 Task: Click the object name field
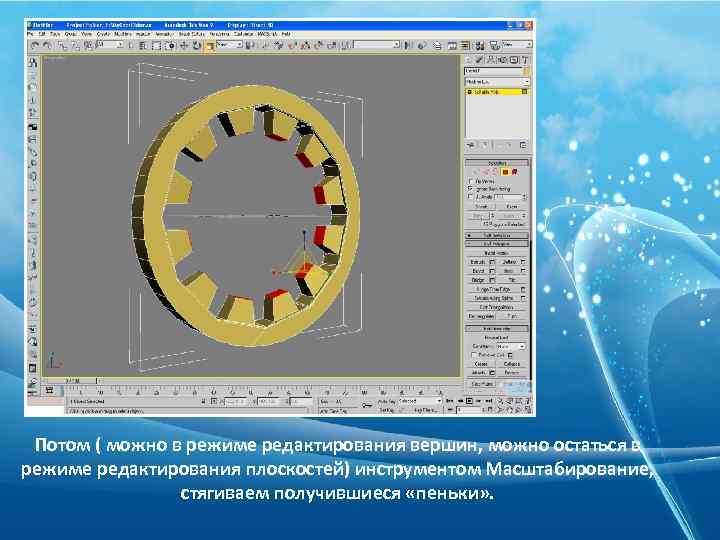(493, 71)
